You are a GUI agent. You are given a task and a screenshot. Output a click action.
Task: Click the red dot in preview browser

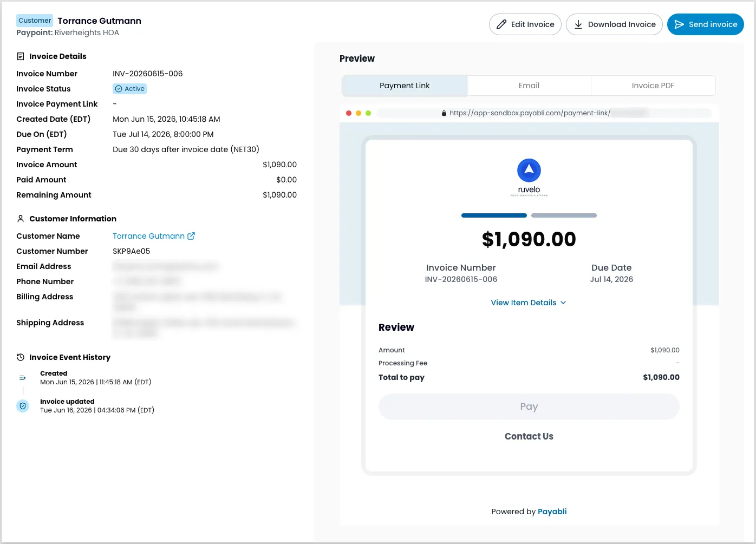pyautogui.click(x=349, y=113)
